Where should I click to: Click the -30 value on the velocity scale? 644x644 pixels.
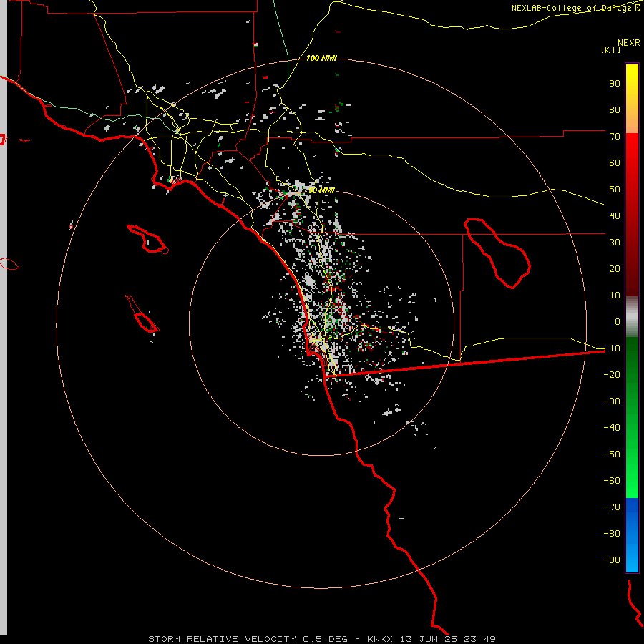[x=612, y=401]
